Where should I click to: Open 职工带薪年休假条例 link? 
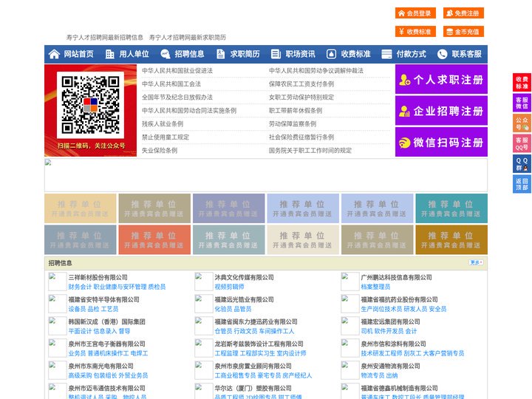(x=296, y=111)
